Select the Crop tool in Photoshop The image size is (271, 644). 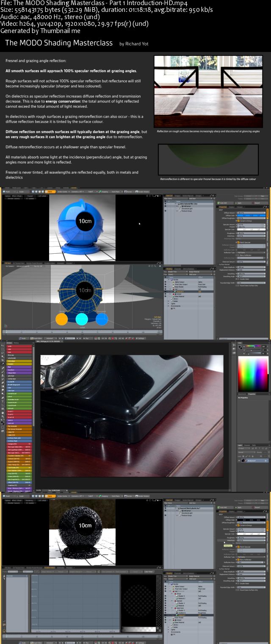(x=2, y=360)
